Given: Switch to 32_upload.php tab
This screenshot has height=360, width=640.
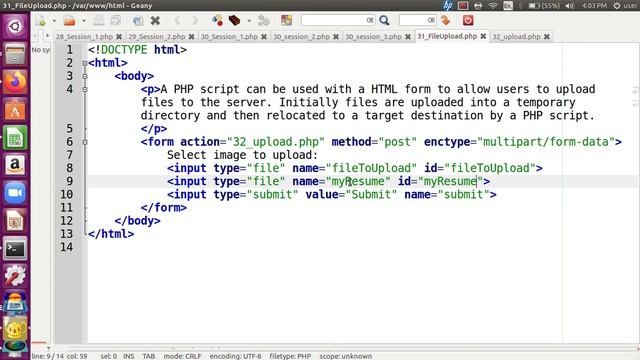Looking at the screenshot, I should 516,36.
